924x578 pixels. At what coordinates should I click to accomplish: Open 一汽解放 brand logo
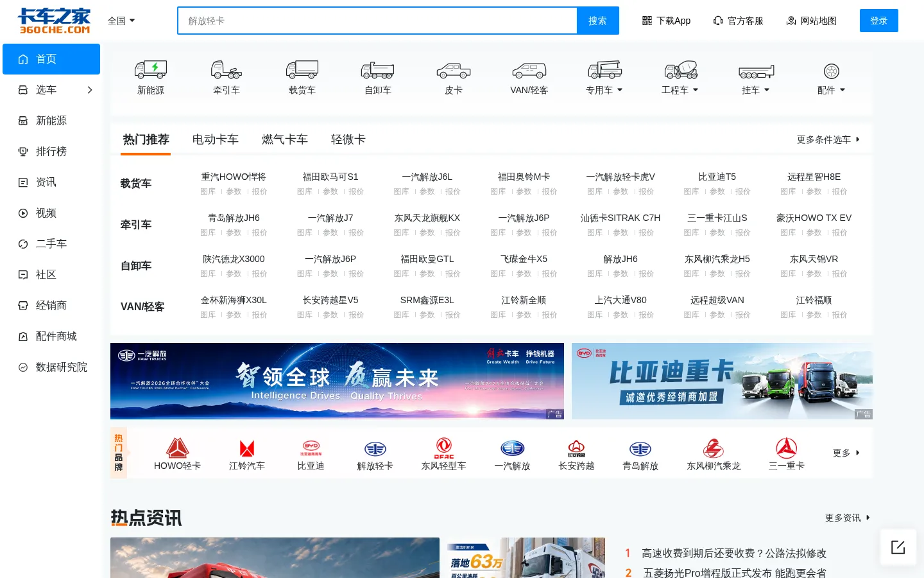click(x=513, y=448)
